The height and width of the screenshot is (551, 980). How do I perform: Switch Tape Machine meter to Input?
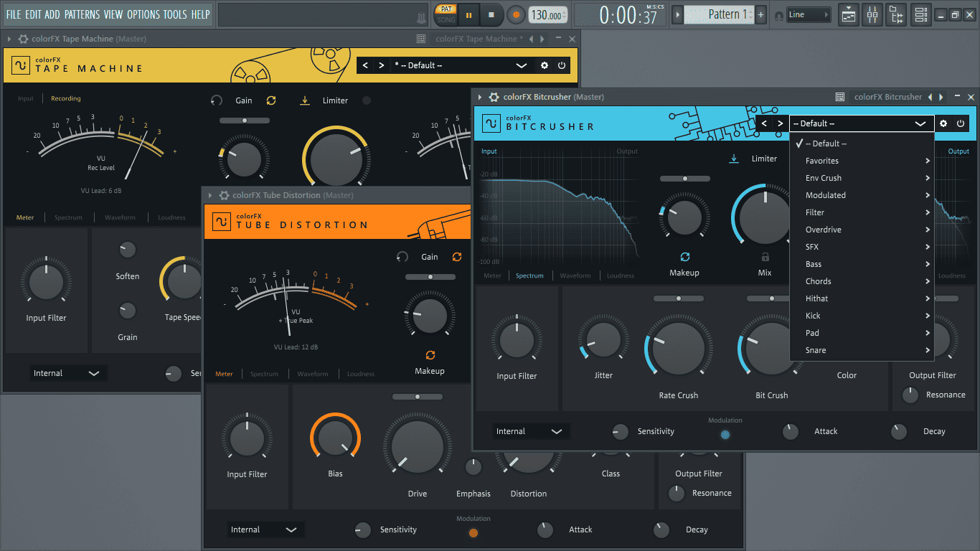pos(26,98)
